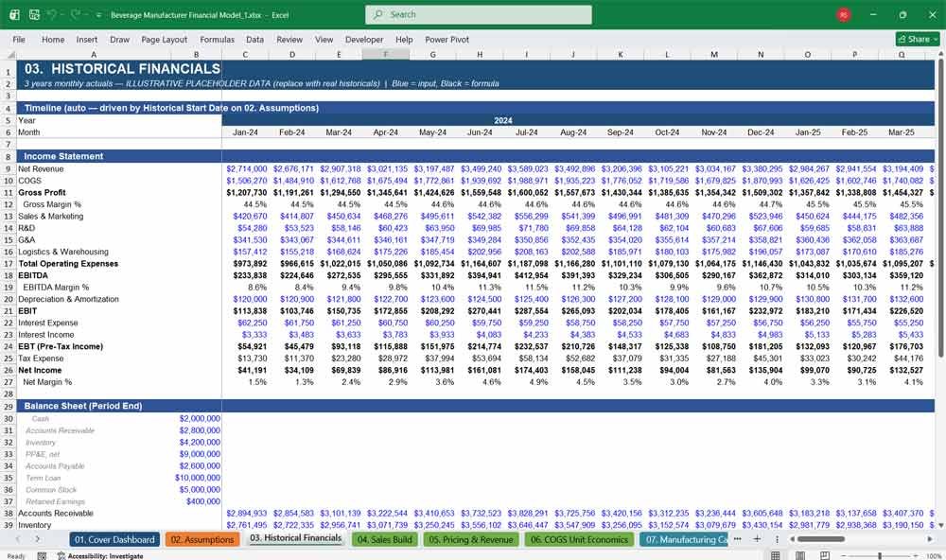Viewport: 946px width, 560px height.
Task: Select 03. Historical Financials sheet tab
Action: [x=295, y=538]
